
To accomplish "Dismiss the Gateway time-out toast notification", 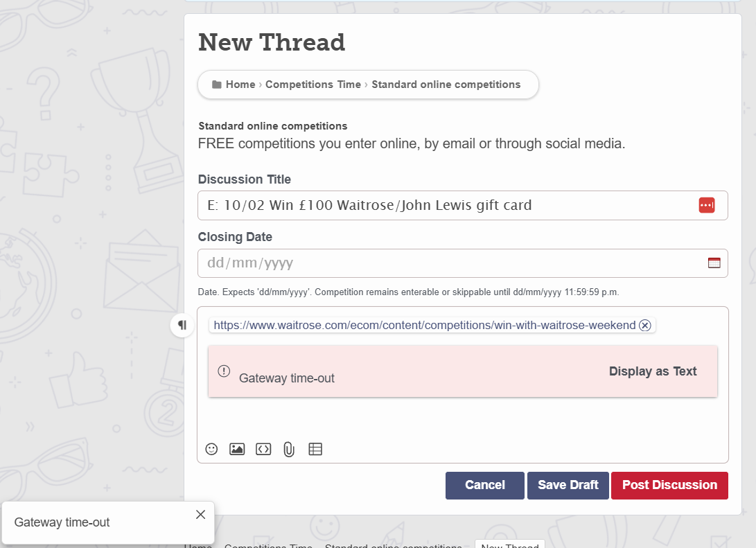I will coord(200,514).
